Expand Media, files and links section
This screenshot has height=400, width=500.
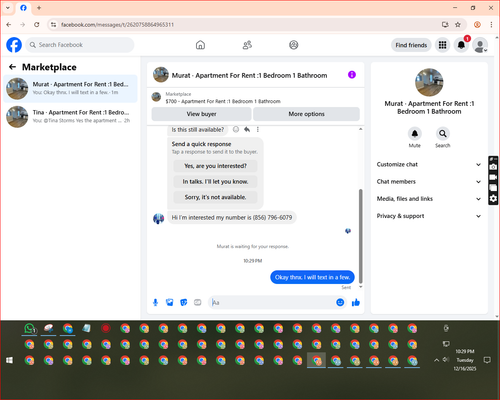429,199
